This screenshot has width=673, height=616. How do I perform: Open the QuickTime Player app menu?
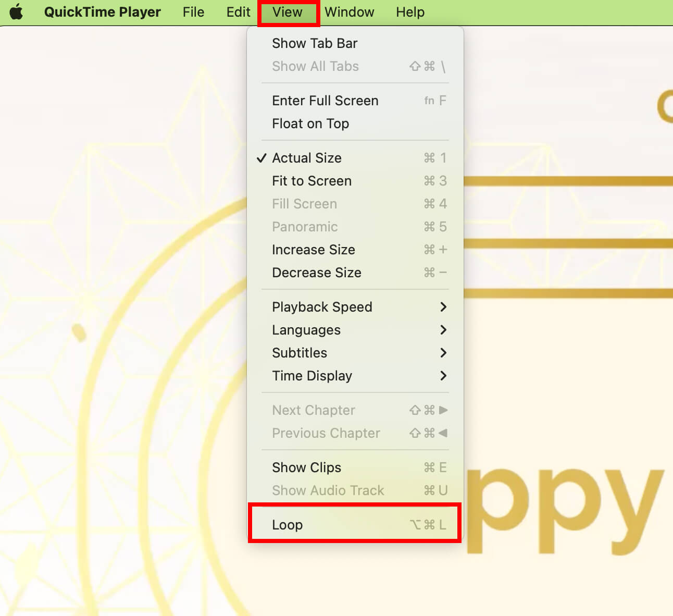[x=103, y=12]
